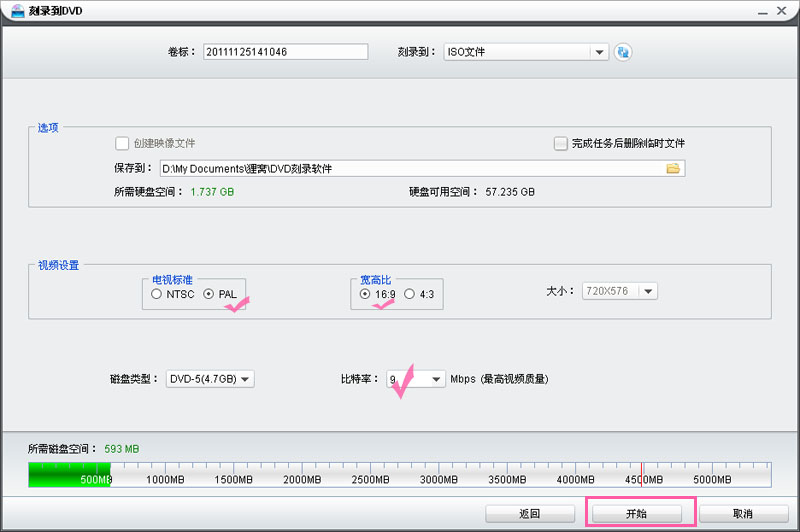Click the 返回 button
Viewport: 800px width, 532px height.
click(x=530, y=514)
